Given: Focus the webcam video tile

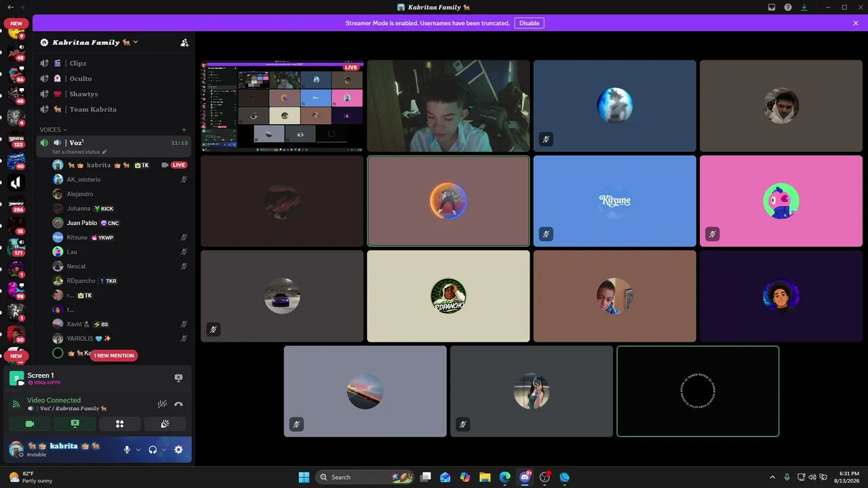Looking at the screenshot, I should pyautogui.click(x=448, y=106).
